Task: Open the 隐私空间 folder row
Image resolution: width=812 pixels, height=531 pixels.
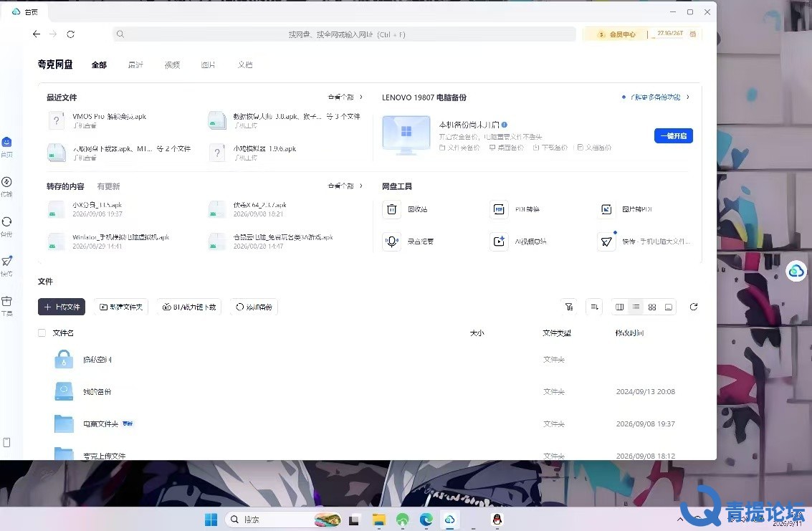Action: coord(369,360)
